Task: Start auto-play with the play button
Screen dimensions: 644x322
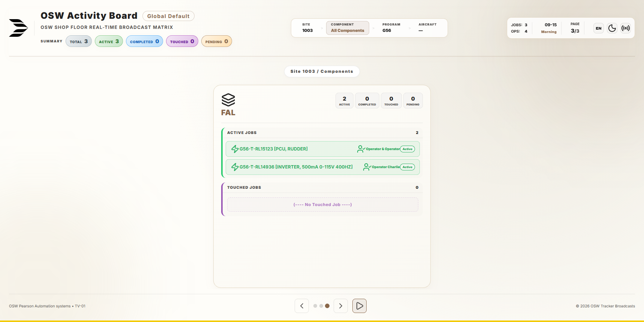Action: [x=359, y=306]
